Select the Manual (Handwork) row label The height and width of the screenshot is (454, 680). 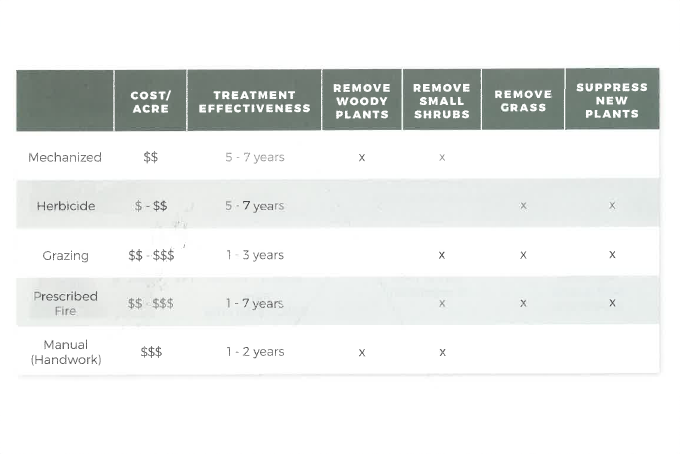(x=66, y=352)
